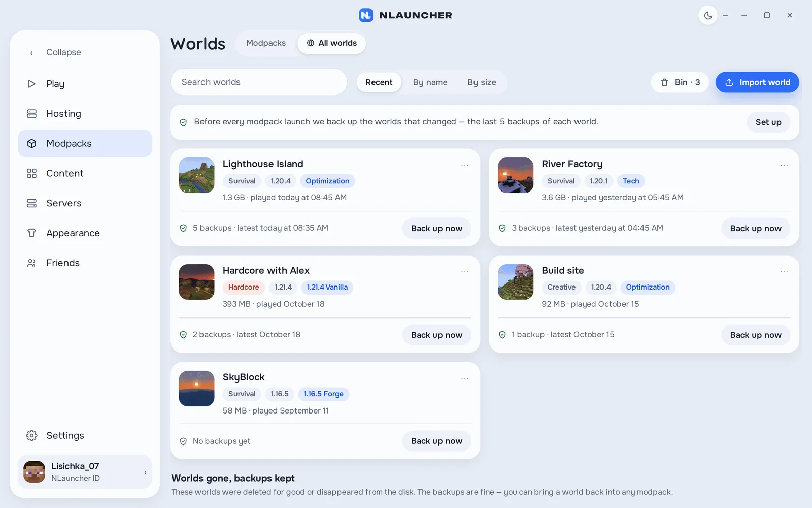Back up SkyBlock now

436,441
